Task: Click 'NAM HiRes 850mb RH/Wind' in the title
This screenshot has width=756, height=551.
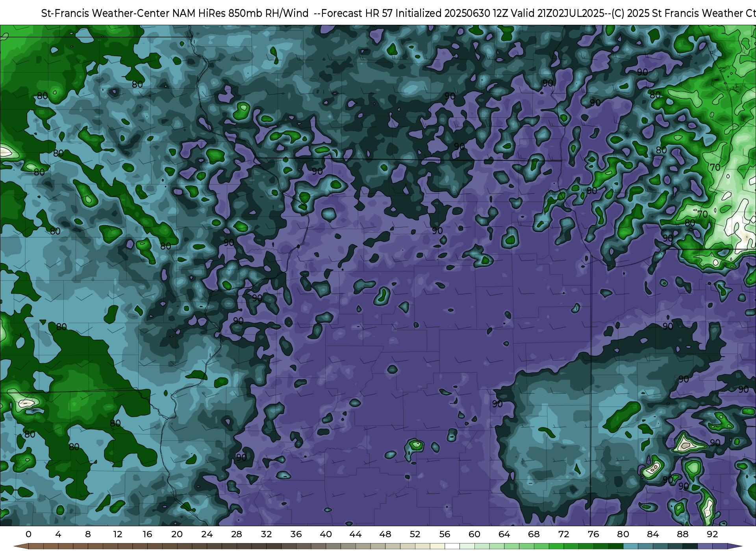Action: coord(241,13)
